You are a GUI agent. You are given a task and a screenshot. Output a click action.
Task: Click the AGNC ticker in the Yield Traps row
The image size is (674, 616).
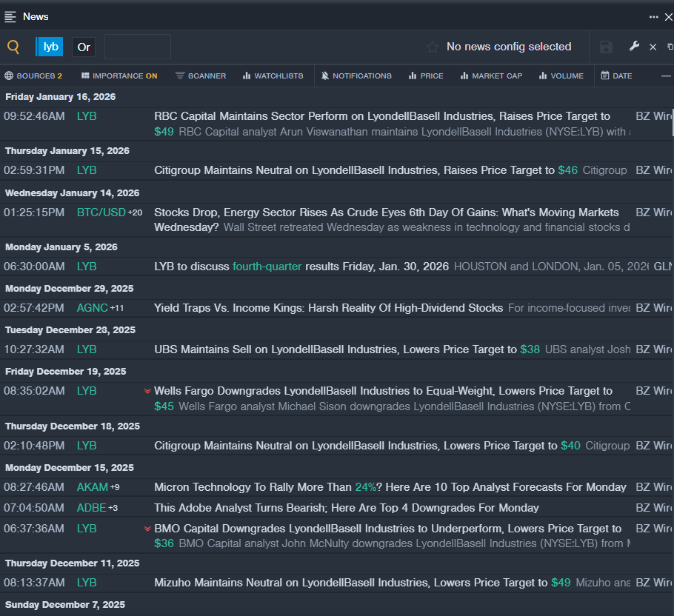click(x=92, y=308)
